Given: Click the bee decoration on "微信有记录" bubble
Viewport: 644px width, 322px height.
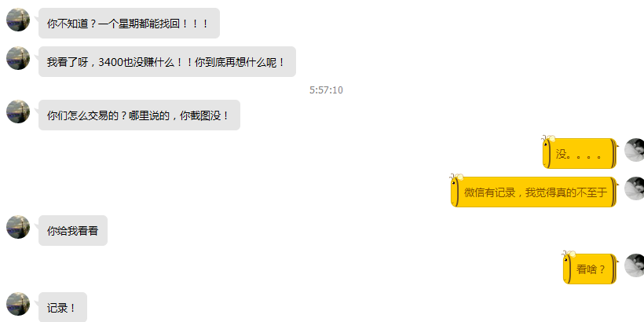Looking at the screenshot, I should click(x=456, y=178).
